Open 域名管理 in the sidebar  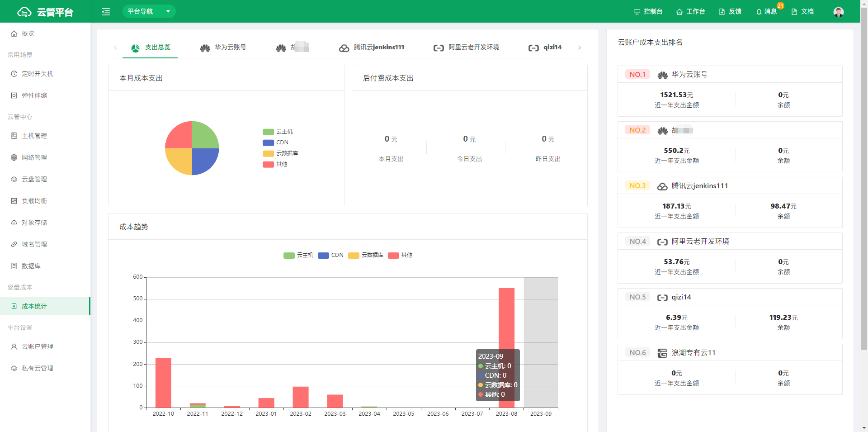(45, 244)
